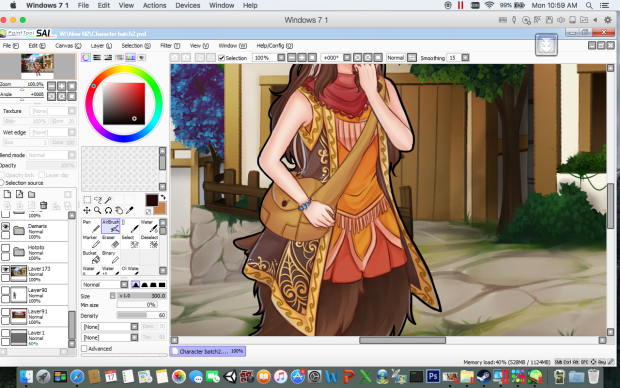Show the color wheel panel
This screenshot has height=388, width=620.
click(86, 58)
